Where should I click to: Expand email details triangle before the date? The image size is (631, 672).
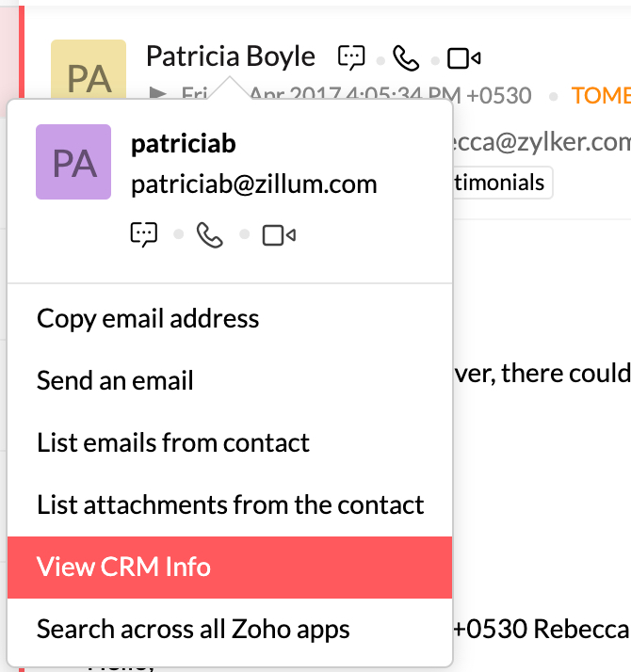157,95
